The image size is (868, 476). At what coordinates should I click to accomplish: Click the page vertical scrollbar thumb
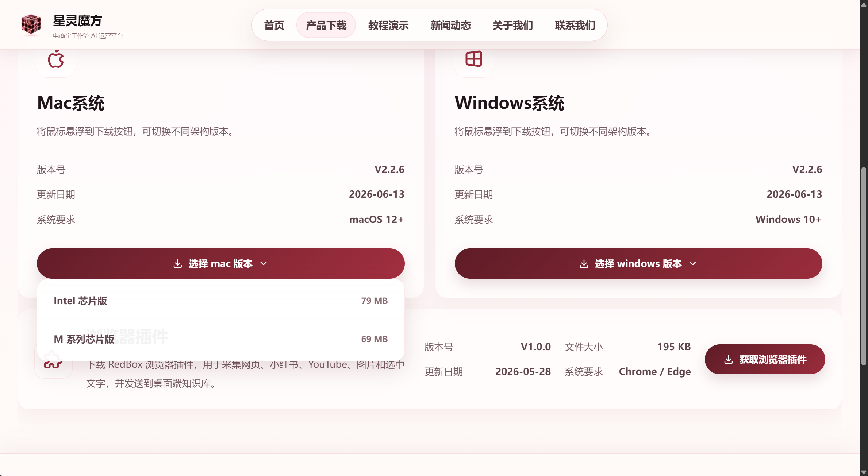click(x=863, y=266)
